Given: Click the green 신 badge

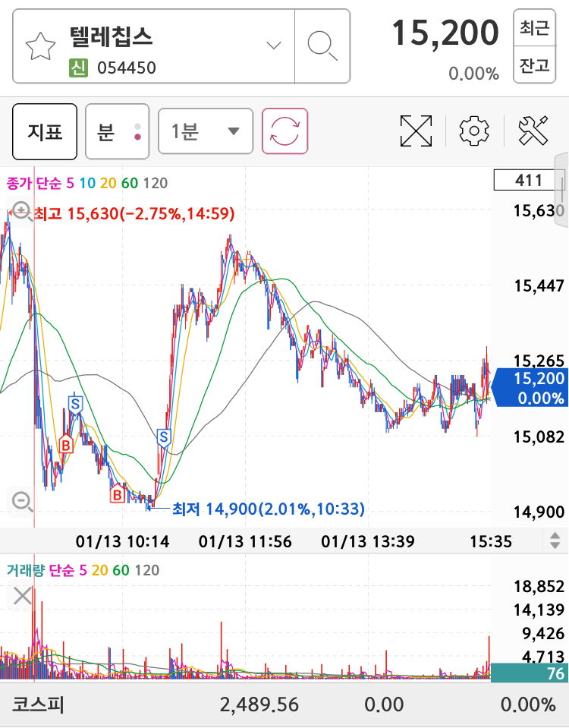Looking at the screenshot, I should pyautogui.click(x=78, y=68).
